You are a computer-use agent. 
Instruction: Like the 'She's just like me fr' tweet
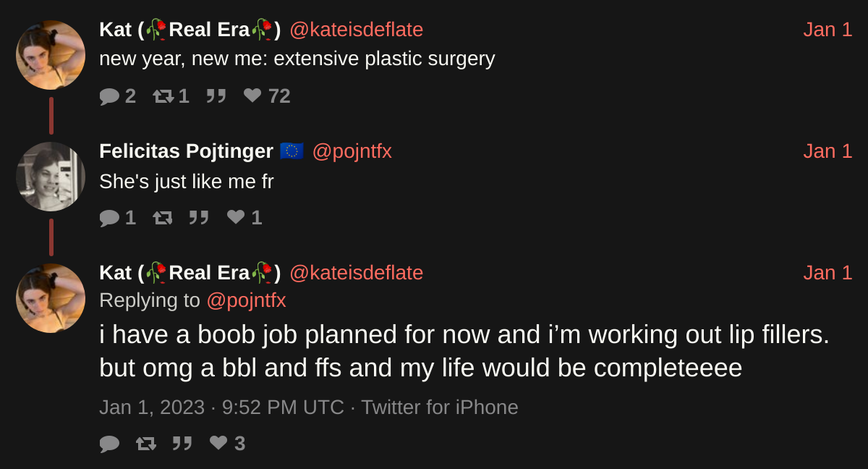point(236,217)
